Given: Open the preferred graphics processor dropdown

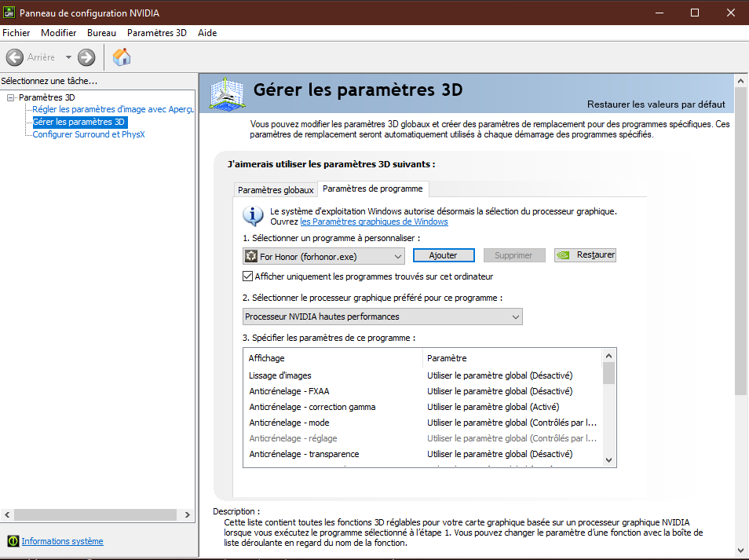Looking at the screenshot, I should pos(382,317).
